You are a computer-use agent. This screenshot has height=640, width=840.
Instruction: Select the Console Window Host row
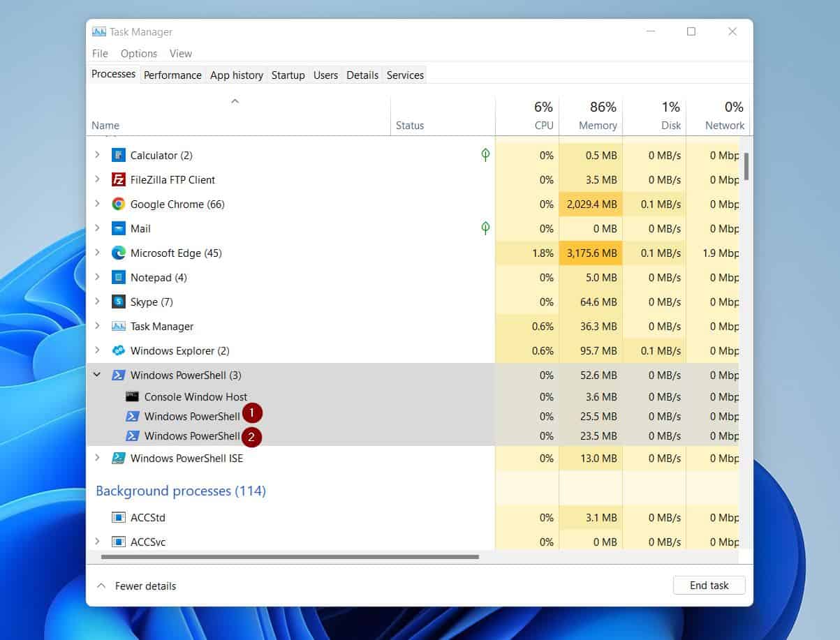pos(412,396)
